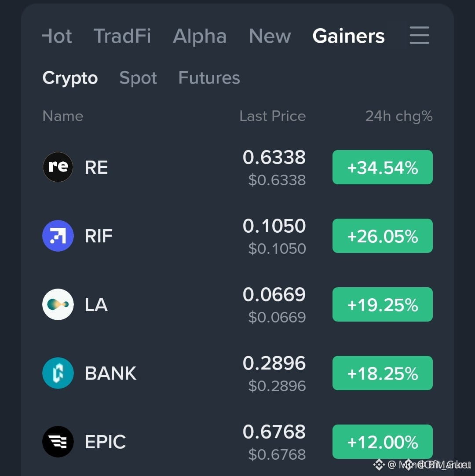Open the TradFi tab
Screen dimensions: 475x476
122,36
